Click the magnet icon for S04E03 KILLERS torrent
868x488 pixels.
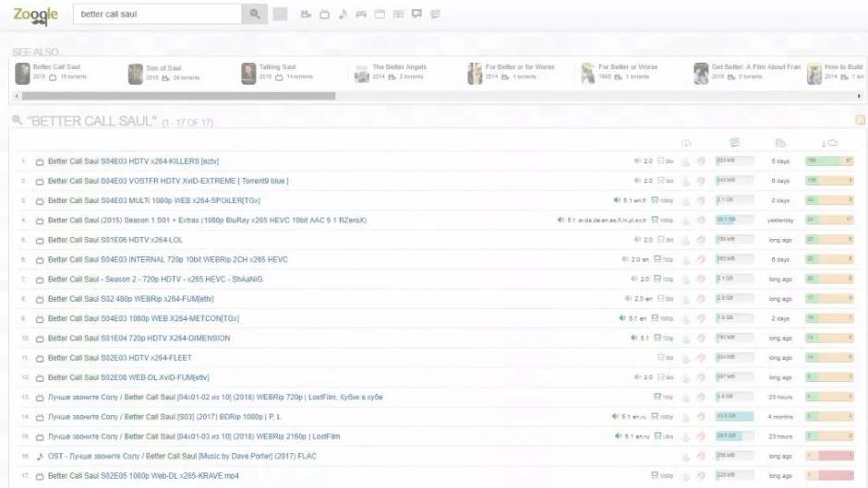click(702, 161)
